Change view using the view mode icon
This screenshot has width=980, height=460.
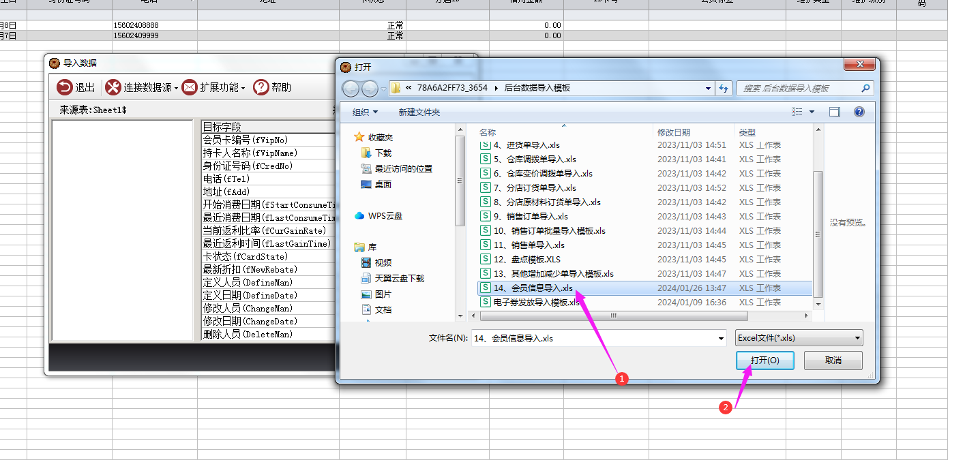pyautogui.click(x=797, y=112)
